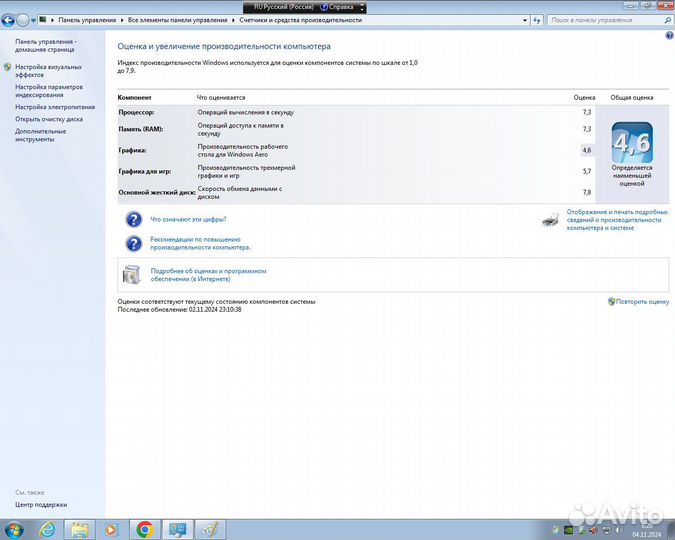The width and height of the screenshot is (675, 540).
Task: Click the 5,7 gaming graphics score
Action: (587, 171)
